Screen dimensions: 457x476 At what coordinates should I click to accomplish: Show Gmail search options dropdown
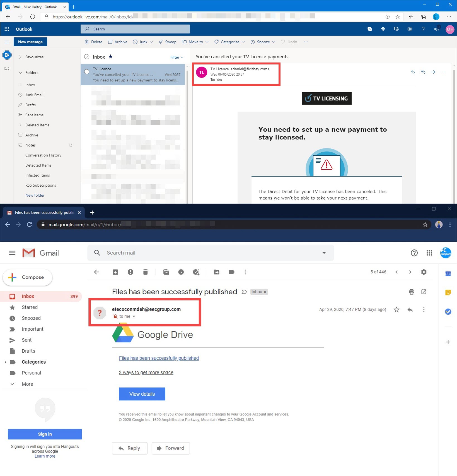tap(324, 253)
